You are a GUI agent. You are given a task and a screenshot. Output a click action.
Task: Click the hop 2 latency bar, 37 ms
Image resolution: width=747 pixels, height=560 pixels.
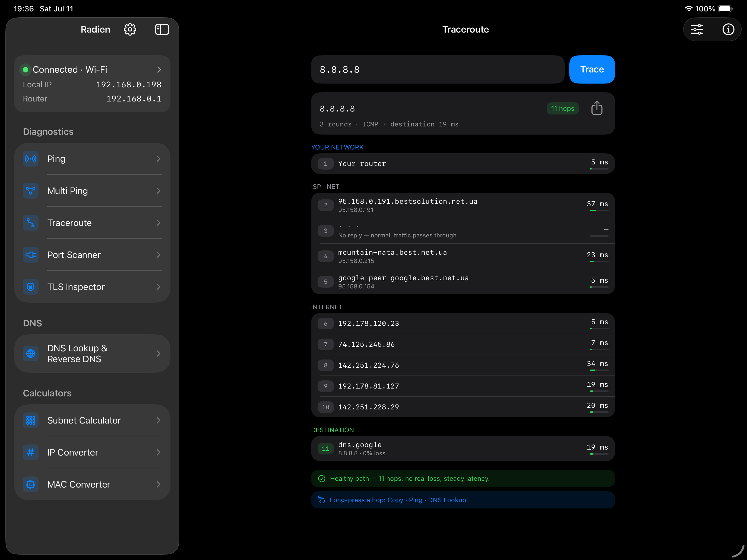point(599,211)
